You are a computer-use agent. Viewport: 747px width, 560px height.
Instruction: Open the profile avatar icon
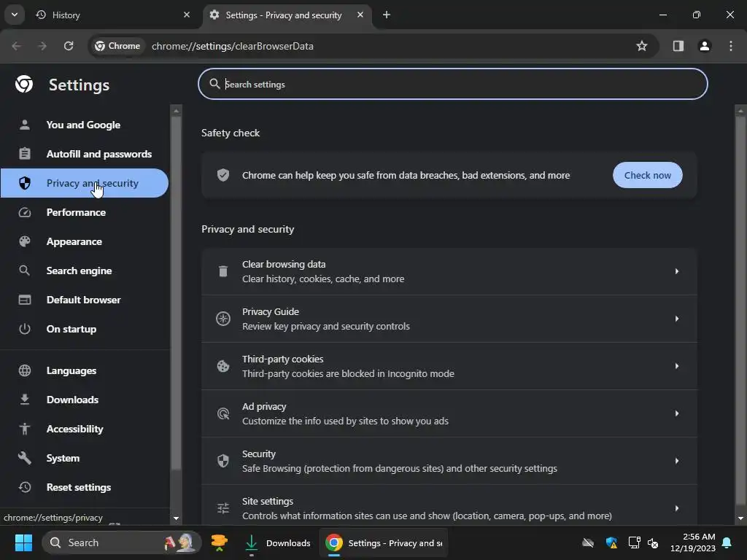pos(704,46)
